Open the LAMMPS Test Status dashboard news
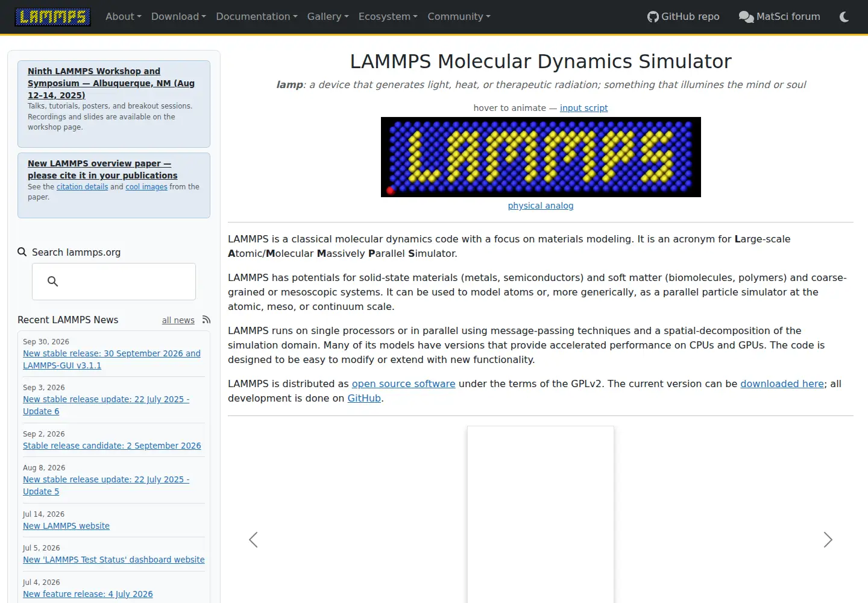Viewport: 868px width, 603px height. (x=114, y=560)
